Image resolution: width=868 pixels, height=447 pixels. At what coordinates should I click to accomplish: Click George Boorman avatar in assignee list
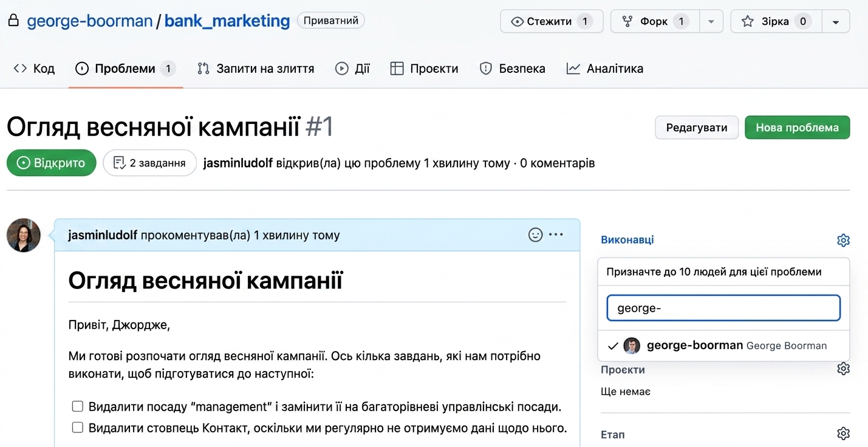(632, 346)
